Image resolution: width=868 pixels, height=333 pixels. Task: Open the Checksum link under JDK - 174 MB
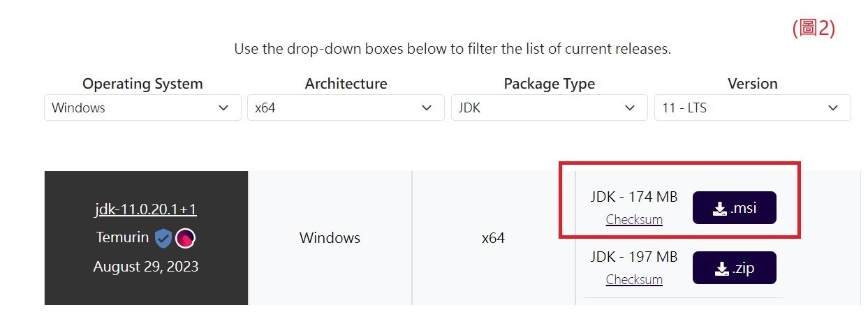pyautogui.click(x=634, y=219)
